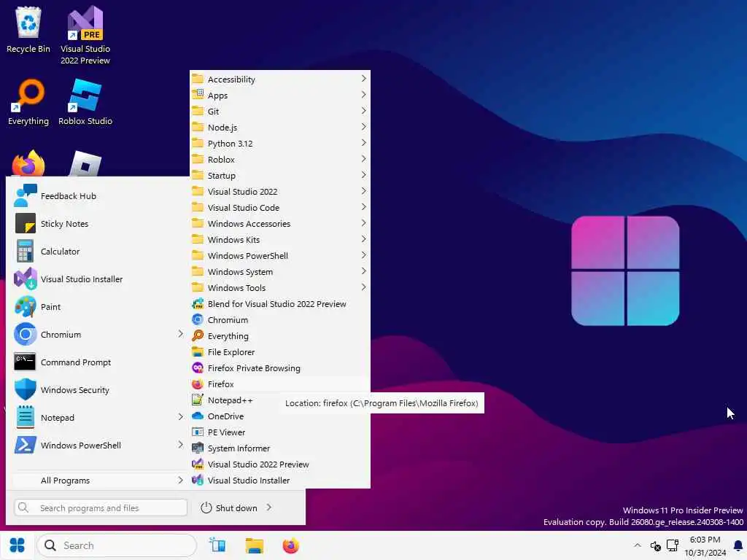
Task: Click taskbar Search box
Action: pos(117,545)
